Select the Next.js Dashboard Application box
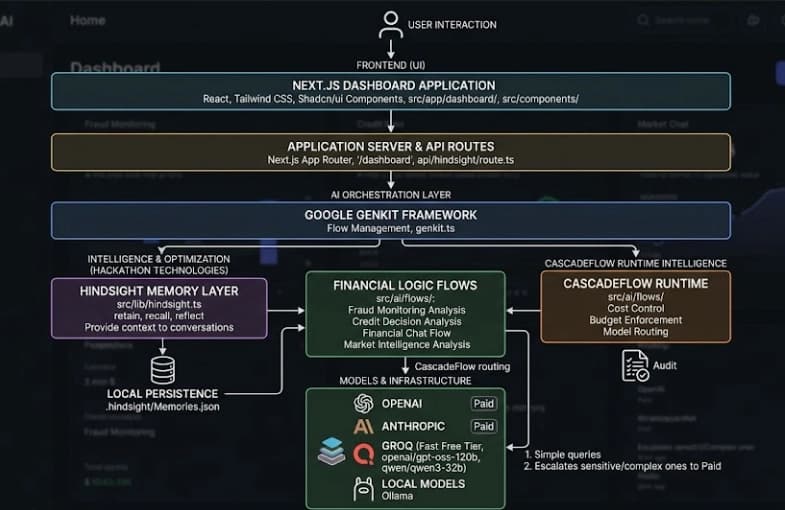This screenshot has height=510, width=785. tap(390, 91)
